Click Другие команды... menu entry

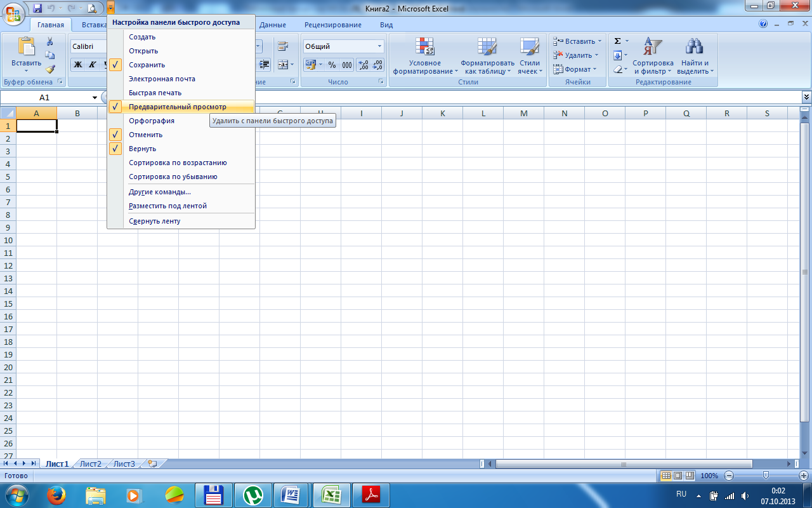[x=181, y=192]
